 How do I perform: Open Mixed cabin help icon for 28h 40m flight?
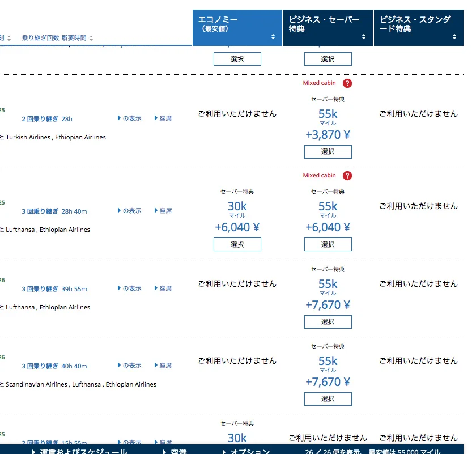pos(347,176)
